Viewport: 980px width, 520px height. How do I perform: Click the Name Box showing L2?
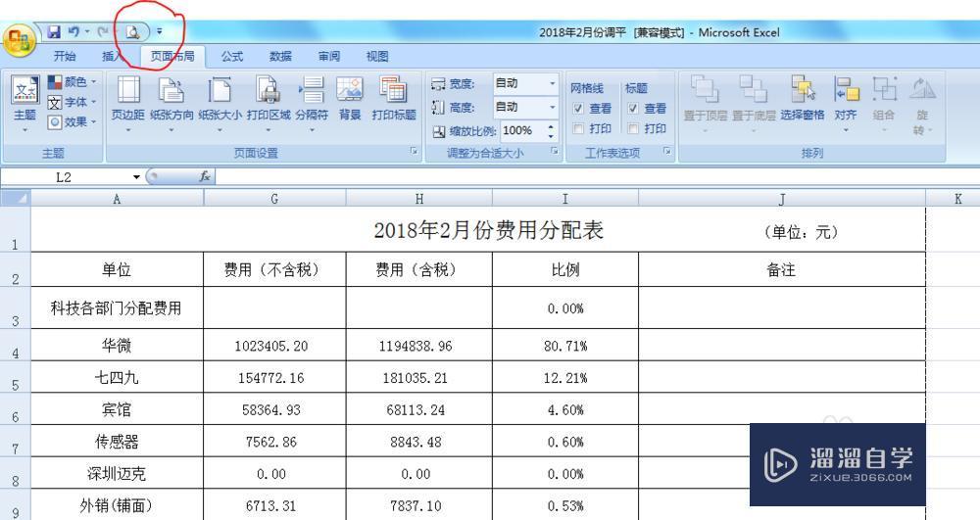coord(65,177)
